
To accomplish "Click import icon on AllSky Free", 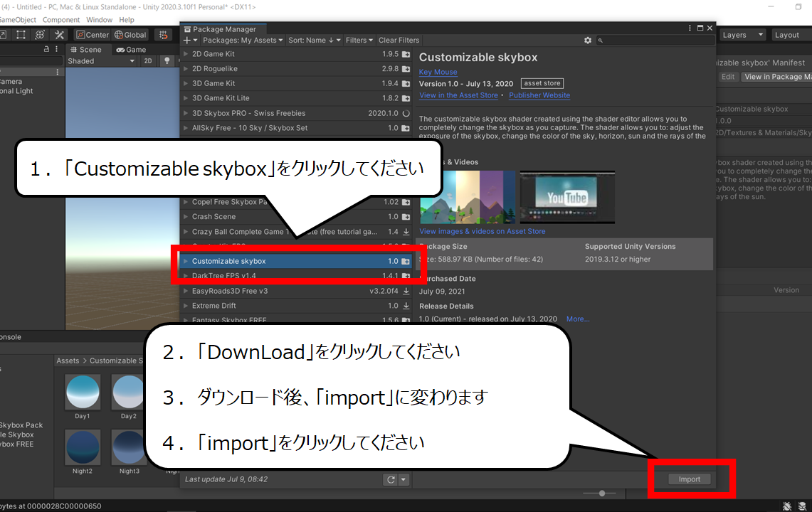I will tap(406, 128).
